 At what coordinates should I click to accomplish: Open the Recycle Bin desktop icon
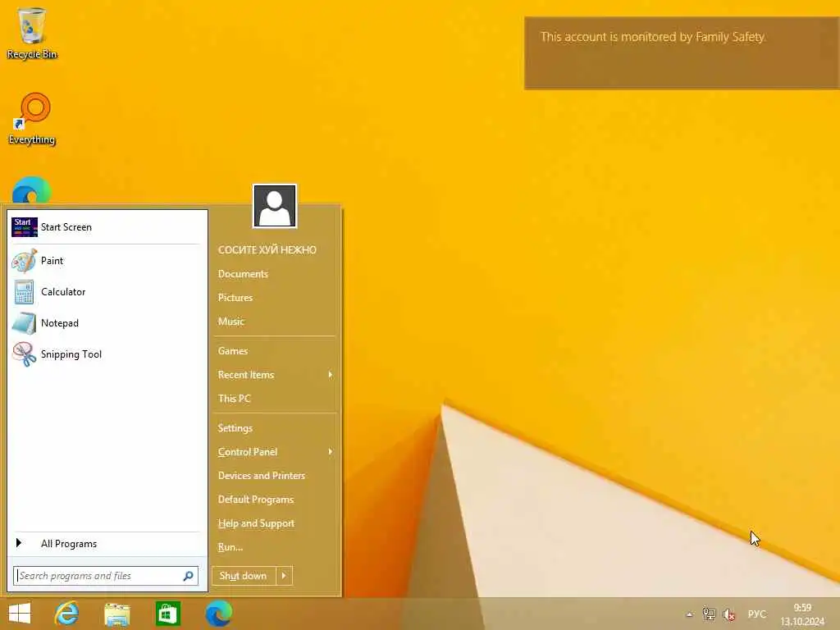32,33
